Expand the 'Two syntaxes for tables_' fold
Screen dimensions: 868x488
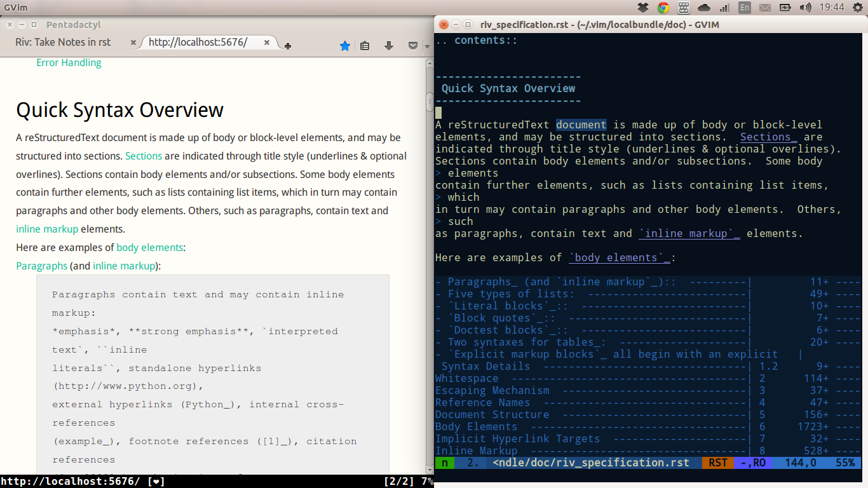(x=648, y=342)
